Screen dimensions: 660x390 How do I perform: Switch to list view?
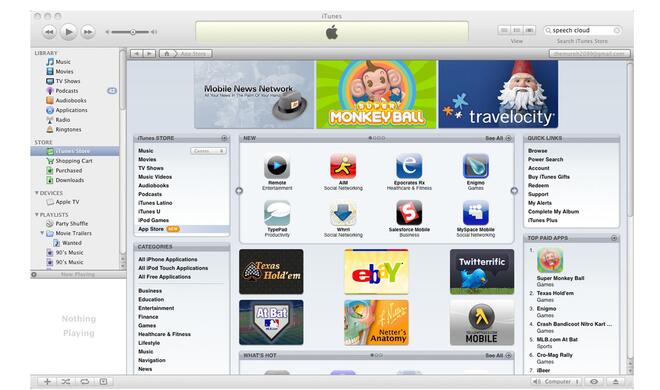point(503,30)
